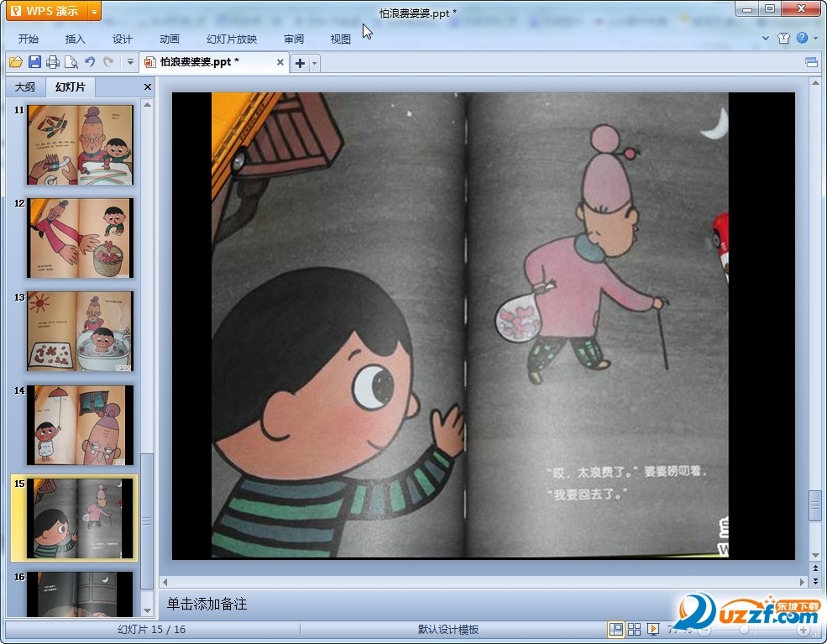The width and height of the screenshot is (827, 644).
Task: Click the 默认设计模板 status bar text
Action: click(x=448, y=630)
